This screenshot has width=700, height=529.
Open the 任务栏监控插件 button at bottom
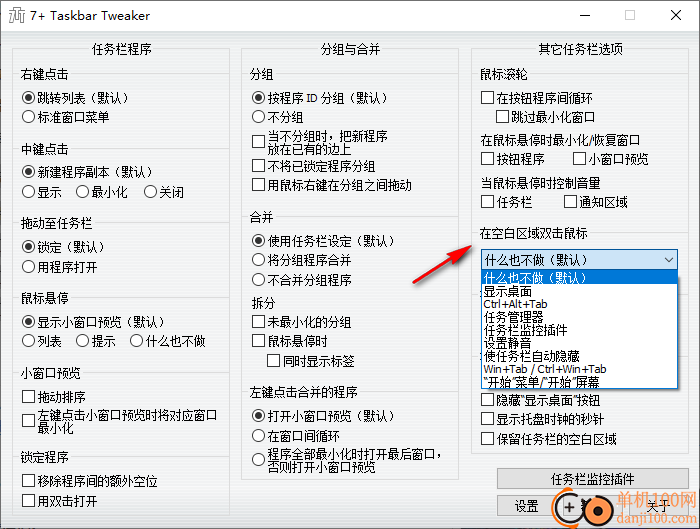[x=593, y=479]
